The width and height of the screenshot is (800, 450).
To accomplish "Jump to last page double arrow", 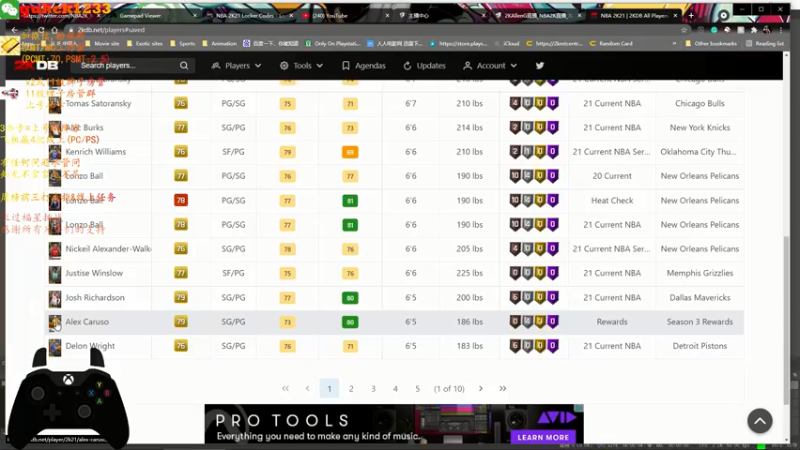I will click(503, 388).
